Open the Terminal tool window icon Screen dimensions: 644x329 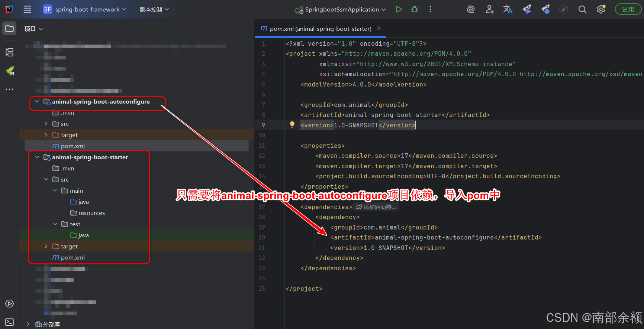(x=10, y=322)
